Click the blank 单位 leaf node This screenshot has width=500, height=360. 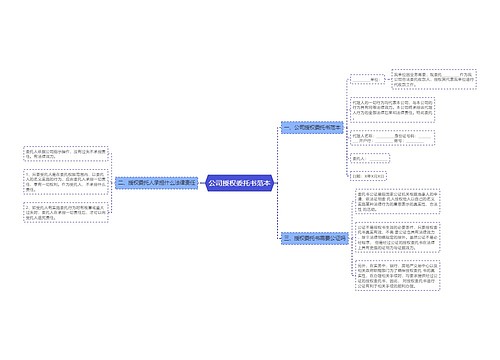[367, 80]
